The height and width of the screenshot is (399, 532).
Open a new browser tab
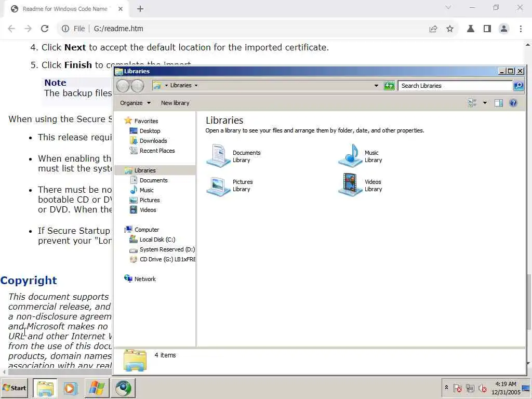coord(140,9)
